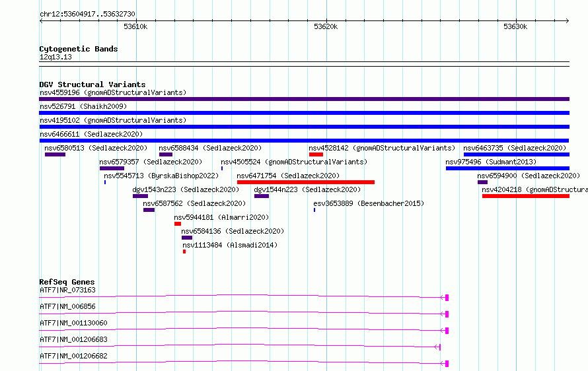Image resolution: width=588 pixels, height=371 pixels.
Task: Select the nsv526791 Shaikh2009 variant label
Action: coord(83,106)
